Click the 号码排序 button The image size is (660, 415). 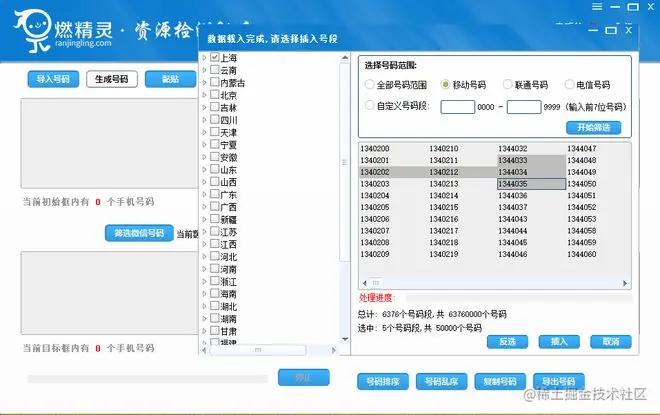(x=383, y=381)
